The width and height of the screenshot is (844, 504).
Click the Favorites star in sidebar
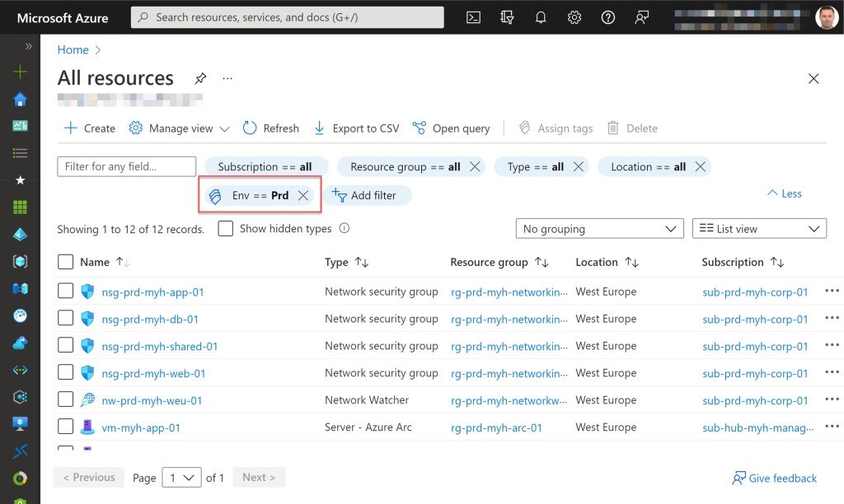coord(20,180)
